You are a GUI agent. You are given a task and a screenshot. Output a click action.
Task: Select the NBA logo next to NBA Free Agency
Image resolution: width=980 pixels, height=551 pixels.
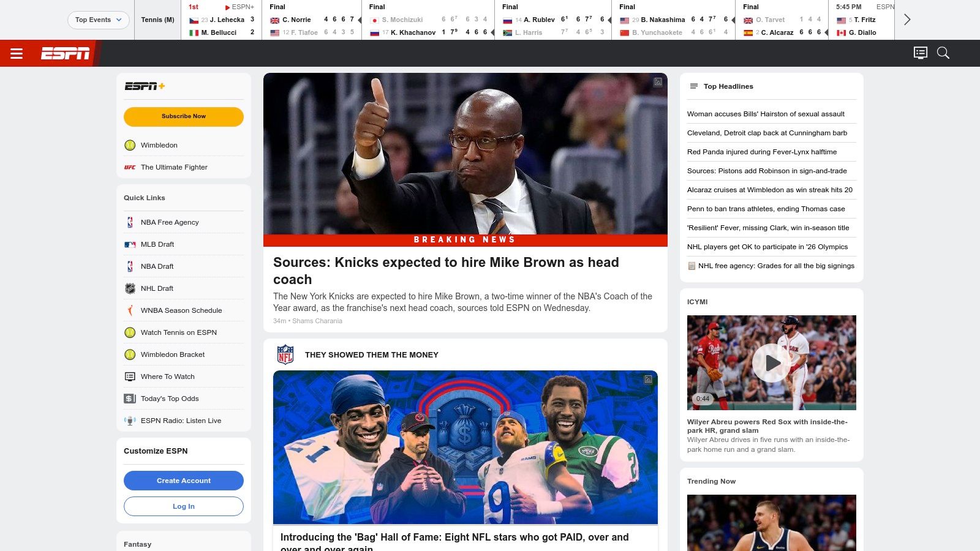pyautogui.click(x=129, y=222)
